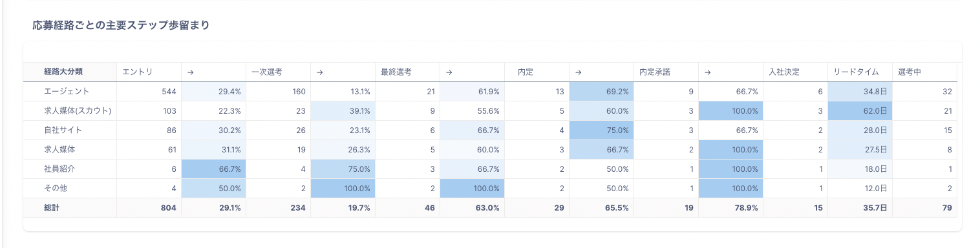Click the 最終選考 column header

pyautogui.click(x=396, y=72)
